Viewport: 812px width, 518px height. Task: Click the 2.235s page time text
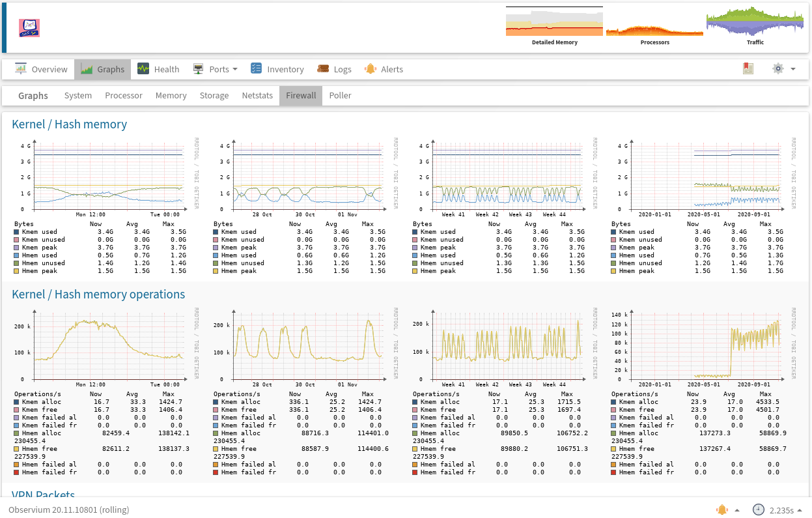coord(781,510)
